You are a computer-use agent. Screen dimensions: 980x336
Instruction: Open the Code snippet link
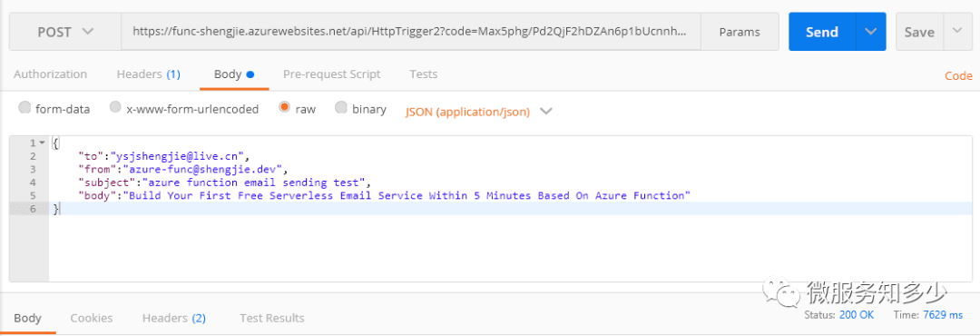click(958, 75)
